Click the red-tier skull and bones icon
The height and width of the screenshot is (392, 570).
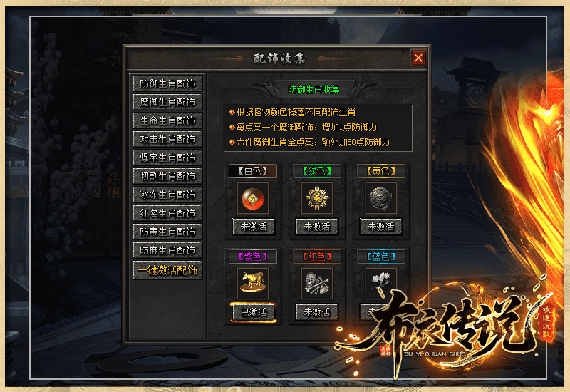pyautogui.click(x=316, y=284)
